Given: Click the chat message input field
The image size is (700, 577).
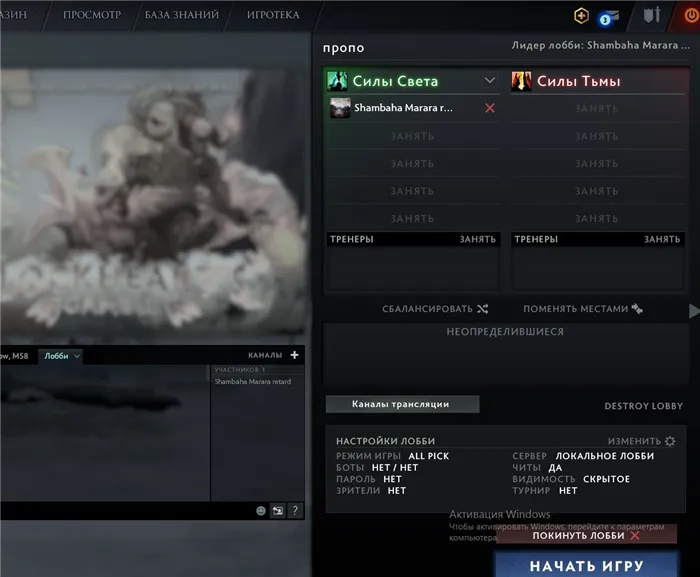Looking at the screenshot, I should tap(126, 510).
